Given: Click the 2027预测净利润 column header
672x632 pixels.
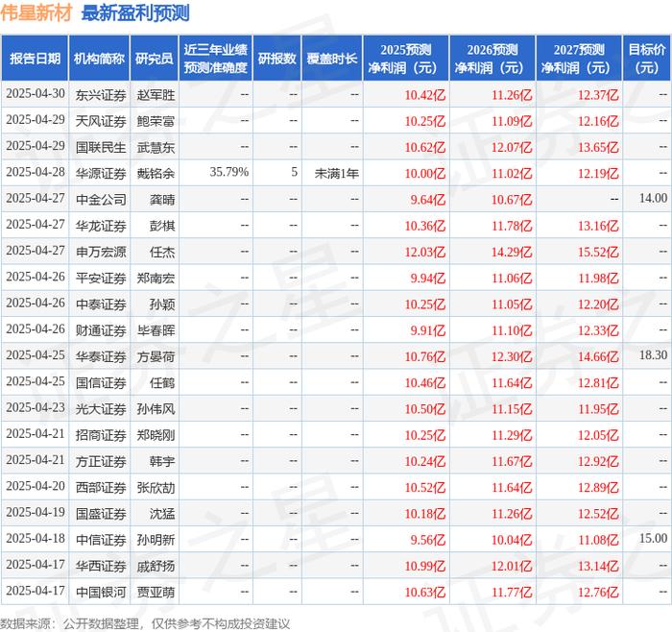Looking at the screenshot, I should (579, 59).
